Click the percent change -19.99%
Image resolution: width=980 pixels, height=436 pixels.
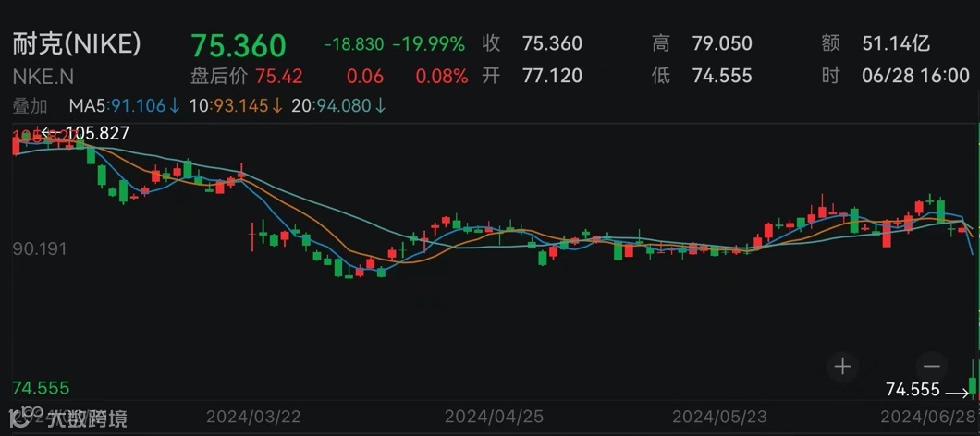[x=429, y=44]
